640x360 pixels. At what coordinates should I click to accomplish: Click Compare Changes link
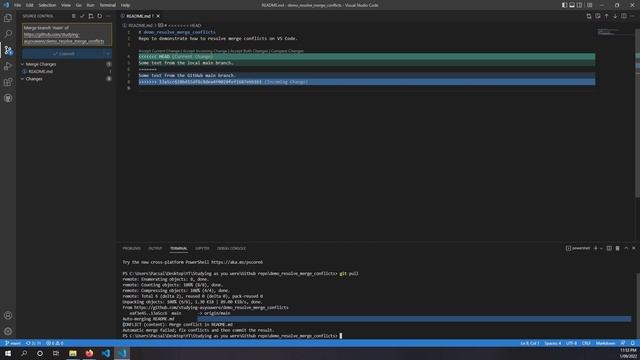click(287, 51)
